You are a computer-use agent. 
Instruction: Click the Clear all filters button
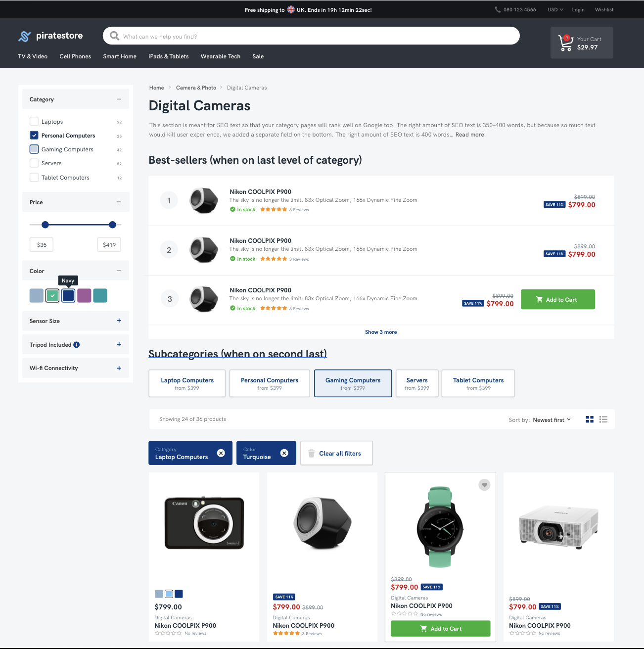click(336, 453)
